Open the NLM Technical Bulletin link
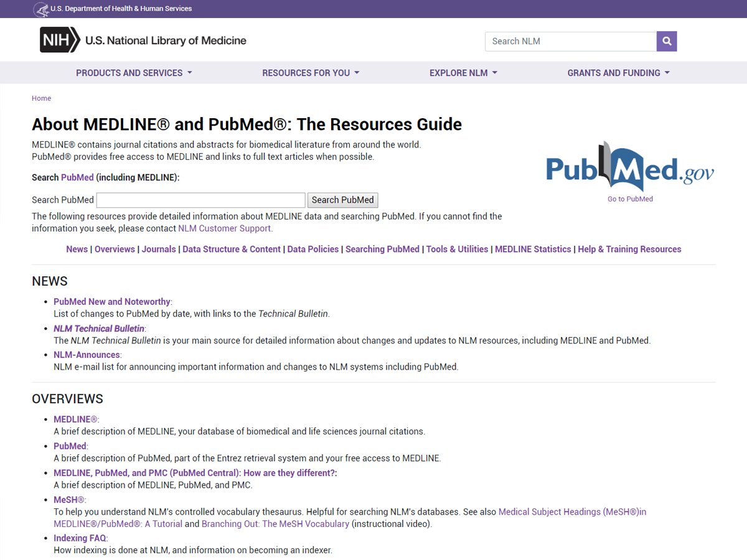Screen dimensions: 747x560 point(98,328)
